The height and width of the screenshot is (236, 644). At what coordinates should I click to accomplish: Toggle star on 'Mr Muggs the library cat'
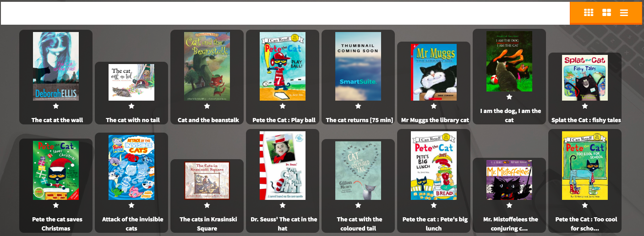pyautogui.click(x=434, y=106)
